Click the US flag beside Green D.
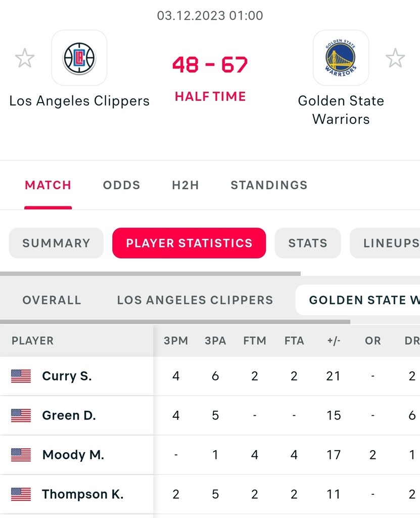 21,415
